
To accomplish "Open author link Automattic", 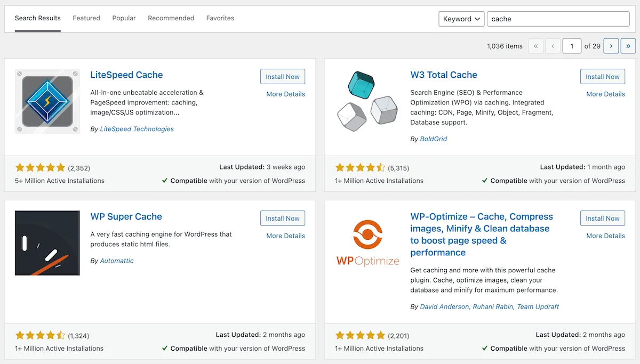I will [x=117, y=261].
